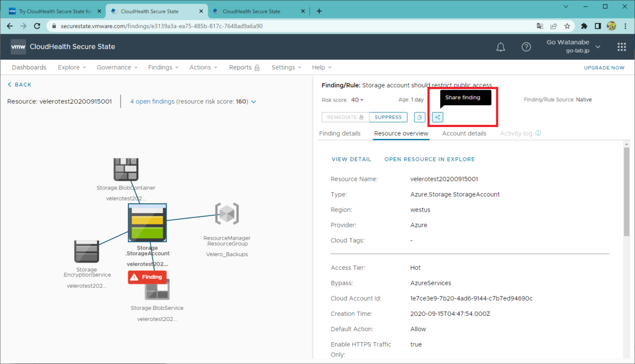Open the Risk score 40 dropdown
The width and height of the screenshot is (635, 364).
[x=357, y=99]
